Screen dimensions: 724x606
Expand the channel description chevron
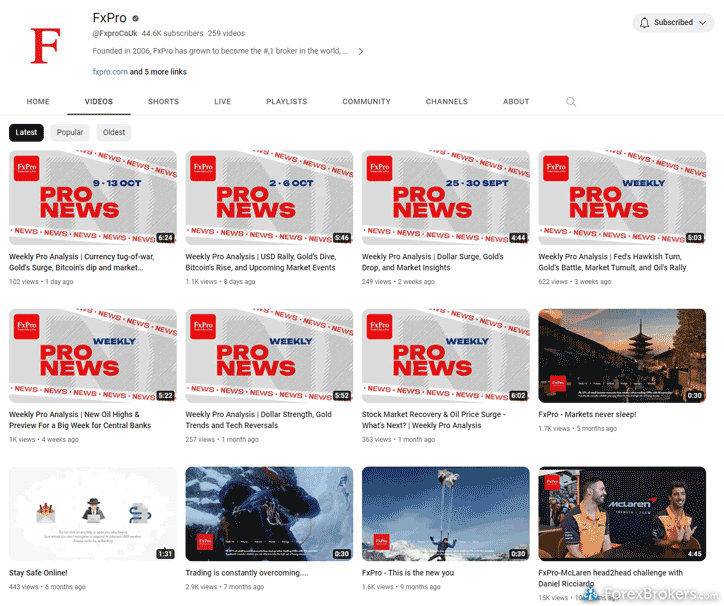[360, 51]
